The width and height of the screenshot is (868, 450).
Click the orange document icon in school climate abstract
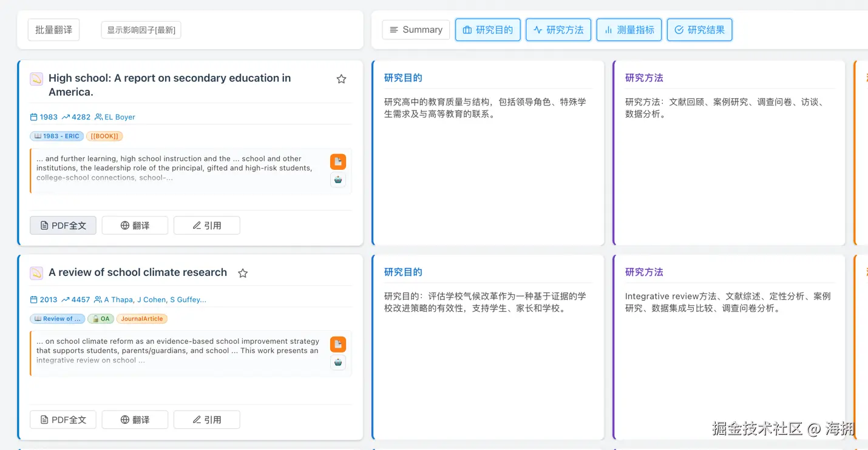pos(338,344)
